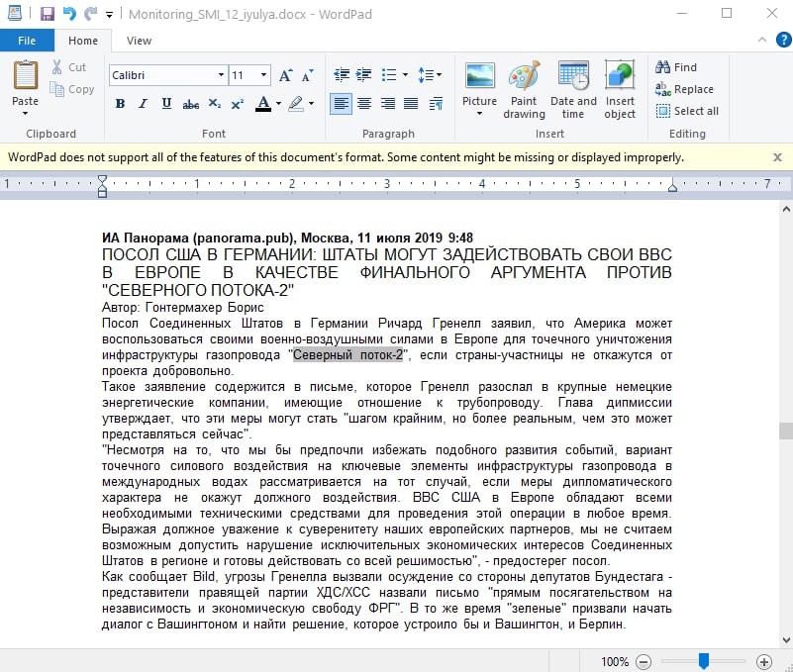Click Select all
This screenshot has width=793, height=672.
click(x=687, y=111)
